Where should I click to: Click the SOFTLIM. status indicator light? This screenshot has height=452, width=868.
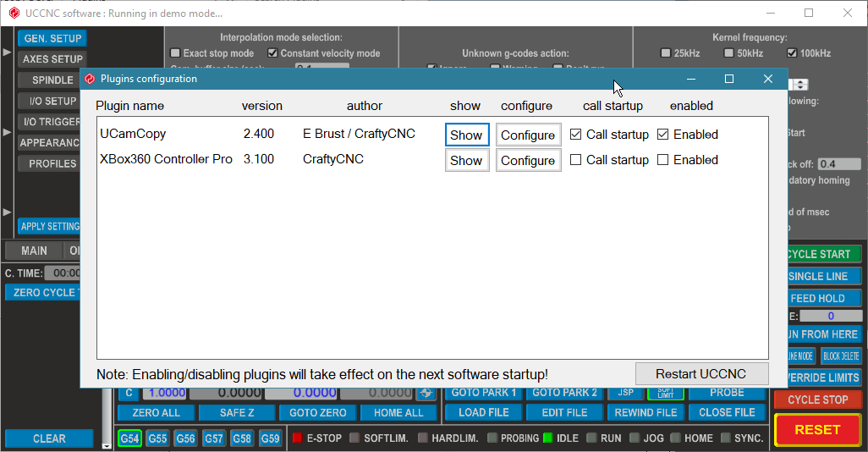click(354, 438)
